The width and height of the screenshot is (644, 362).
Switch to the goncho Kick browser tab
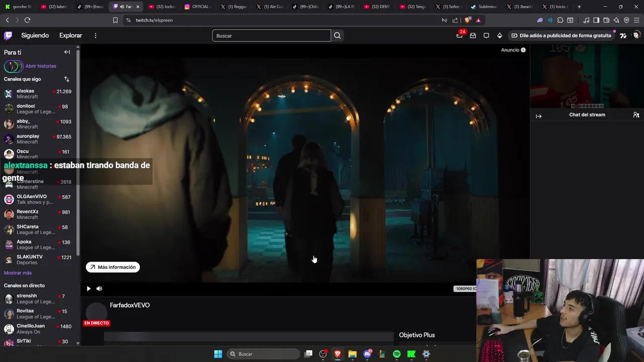pyautogui.click(x=18, y=7)
